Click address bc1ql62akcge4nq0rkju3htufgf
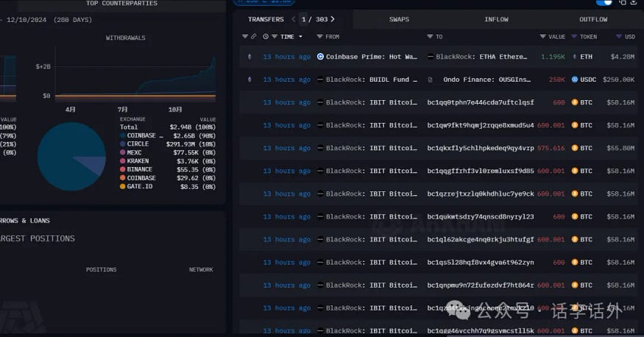The image size is (644, 337). tap(481, 239)
